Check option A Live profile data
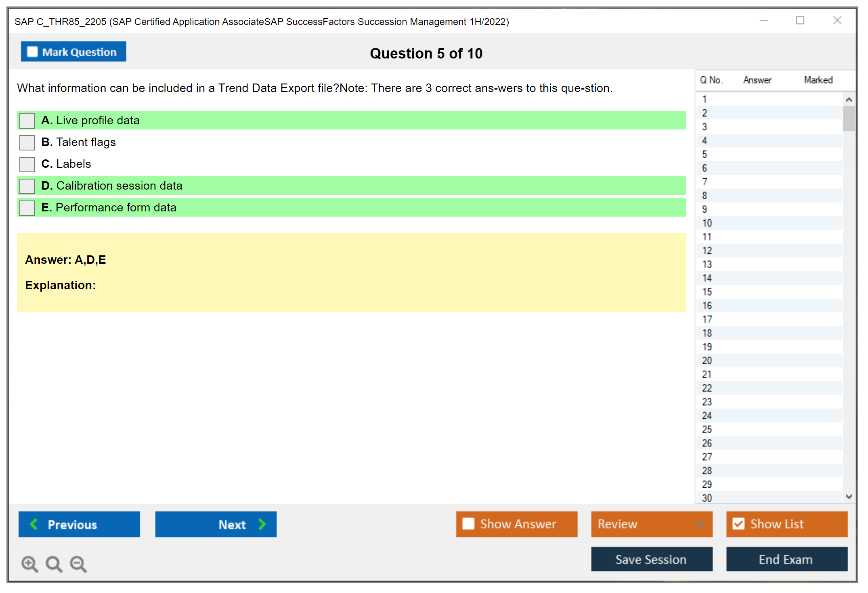 tap(27, 121)
